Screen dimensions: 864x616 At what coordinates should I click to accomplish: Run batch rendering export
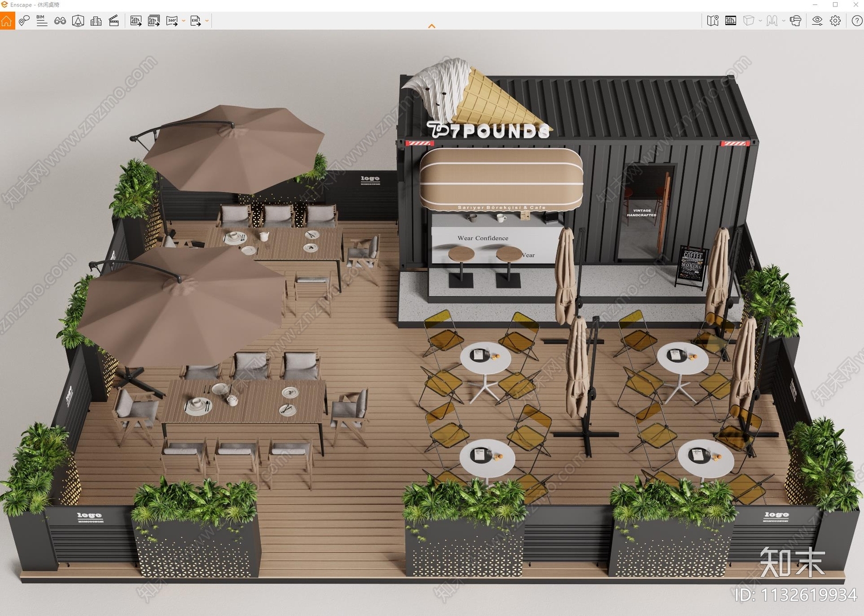pos(154,21)
